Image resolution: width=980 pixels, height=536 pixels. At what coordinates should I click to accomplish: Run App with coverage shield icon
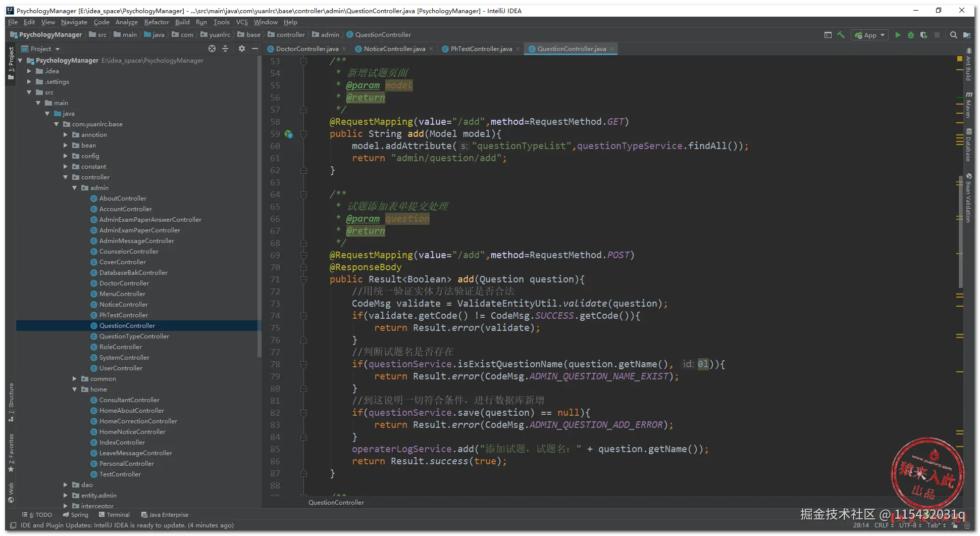pyautogui.click(x=923, y=35)
